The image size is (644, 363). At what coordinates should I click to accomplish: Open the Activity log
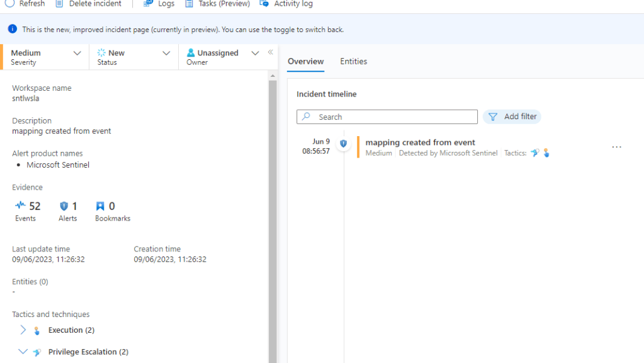point(264,4)
